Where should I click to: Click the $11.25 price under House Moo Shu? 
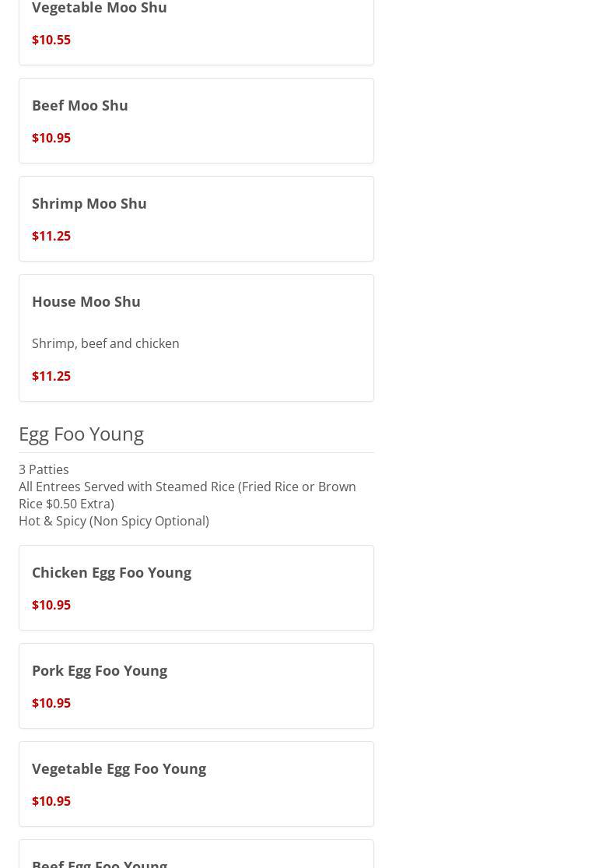coord(51,376)
